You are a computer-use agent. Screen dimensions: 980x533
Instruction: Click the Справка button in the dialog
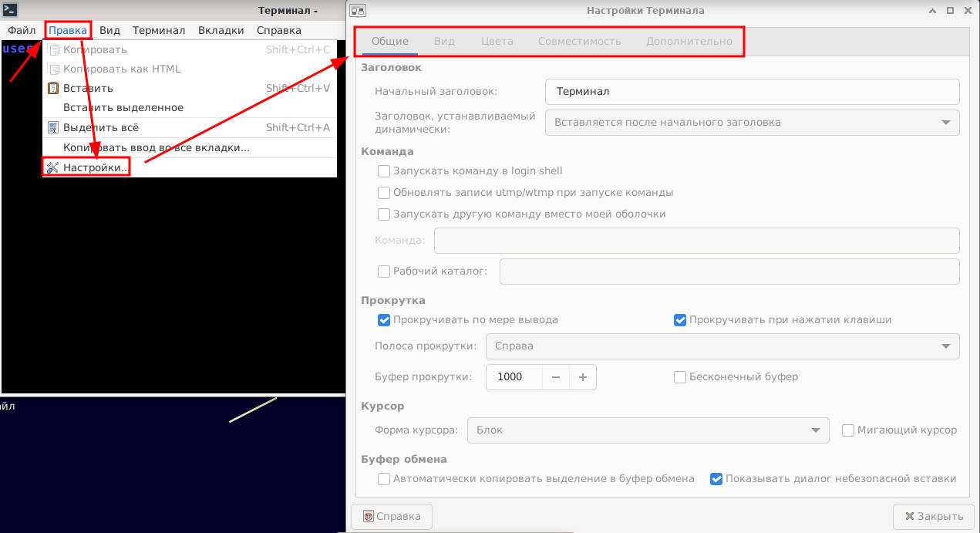pos(392,516)
